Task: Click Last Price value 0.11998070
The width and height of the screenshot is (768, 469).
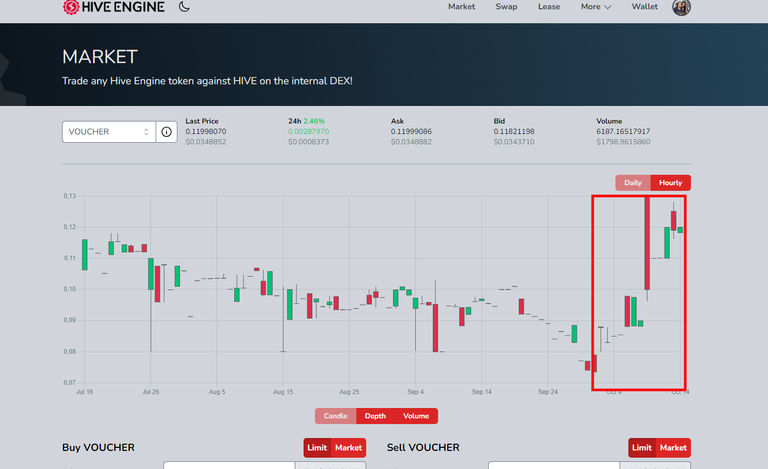Action: coord(206,131)
